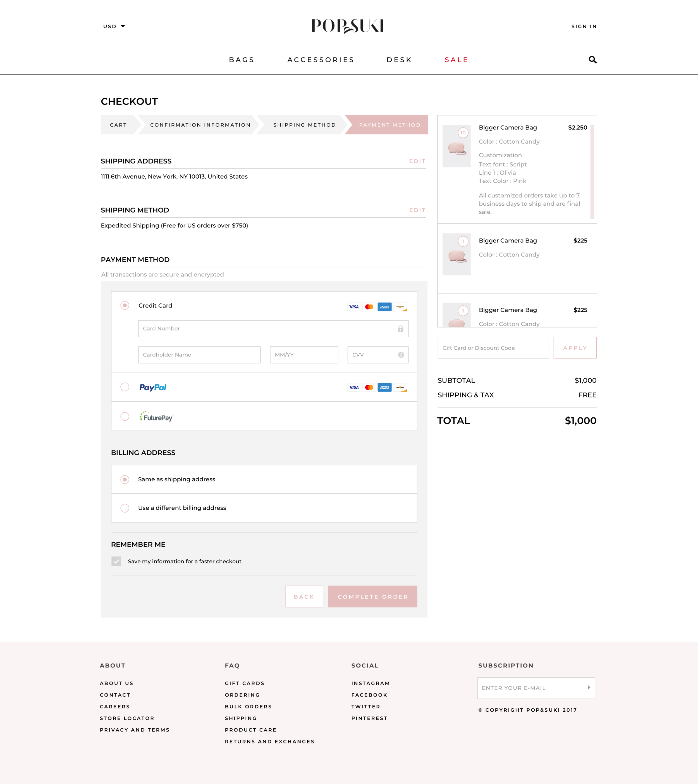Submit email with subscription arrow icon
Viewport: 698px width, 784px height.
[589, 688]
